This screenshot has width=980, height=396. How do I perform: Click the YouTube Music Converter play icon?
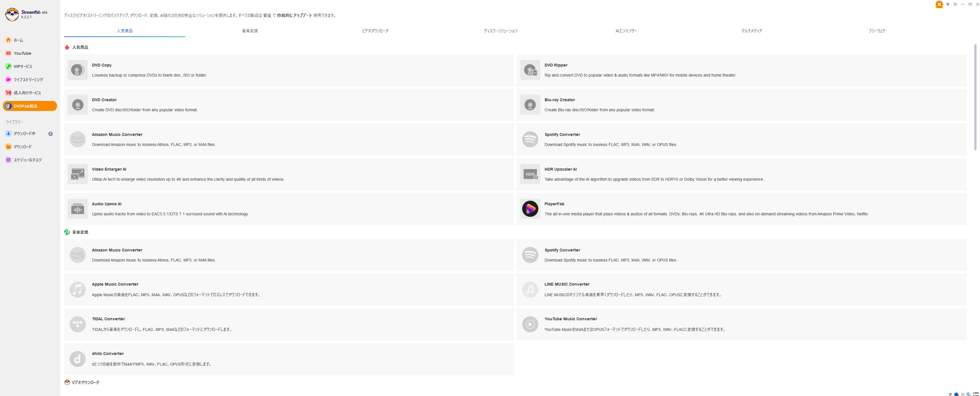(x=530, y=324)
